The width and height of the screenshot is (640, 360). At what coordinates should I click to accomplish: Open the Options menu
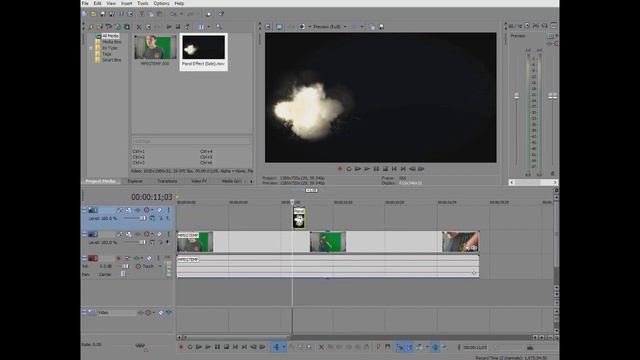coord(161,3)
